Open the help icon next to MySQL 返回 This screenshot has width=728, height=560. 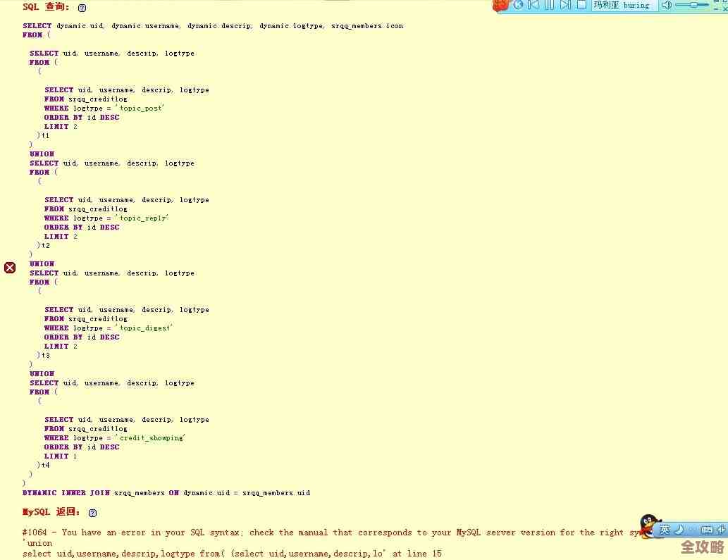92,513
